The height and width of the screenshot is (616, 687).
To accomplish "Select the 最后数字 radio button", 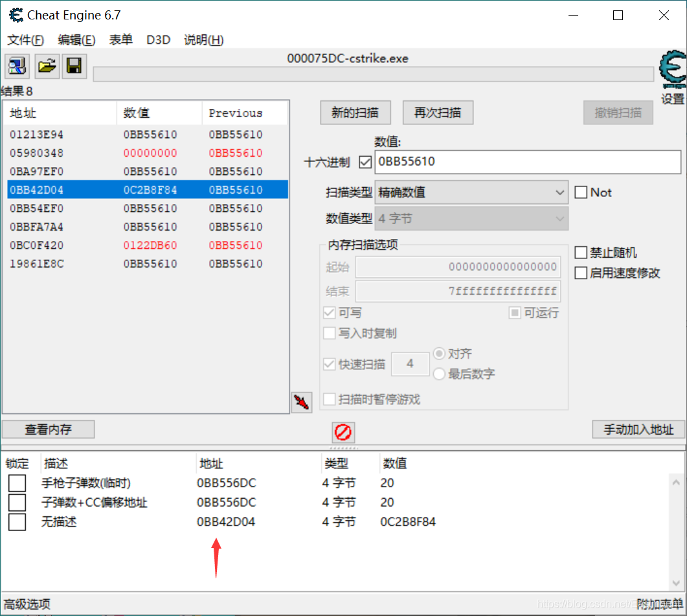I will [439, 374].
